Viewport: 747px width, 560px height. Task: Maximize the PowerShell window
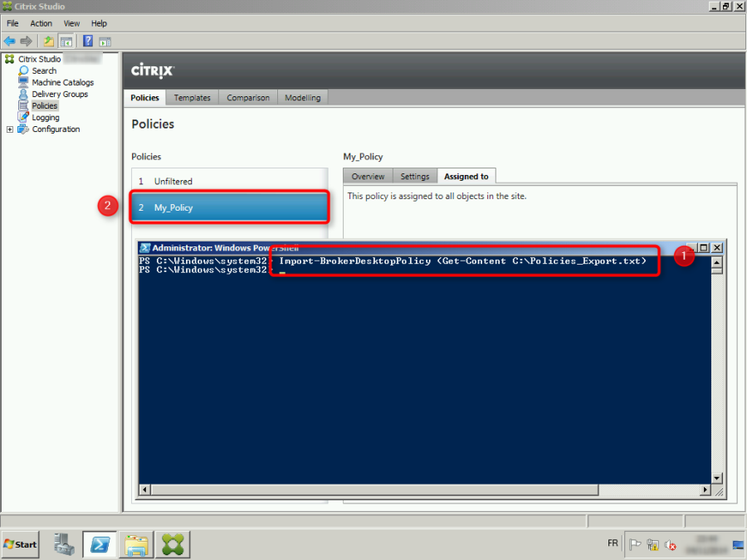coord(704,247)
